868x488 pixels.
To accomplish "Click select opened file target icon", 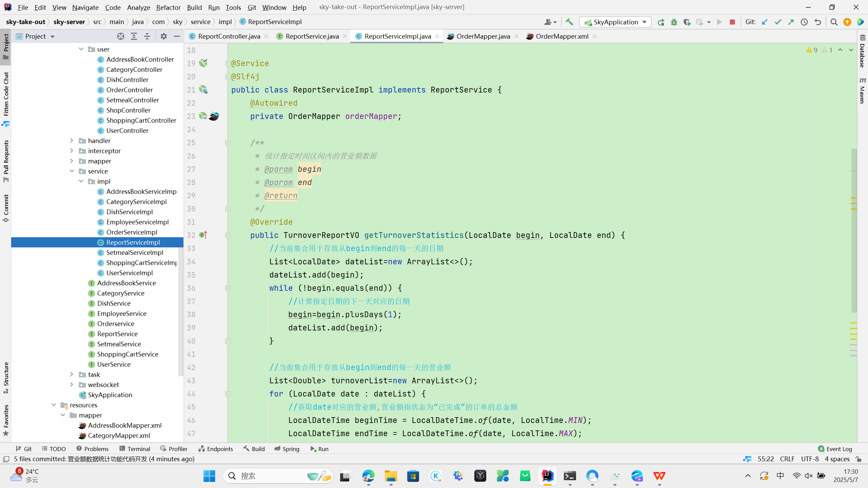I will tap(120, 36).
